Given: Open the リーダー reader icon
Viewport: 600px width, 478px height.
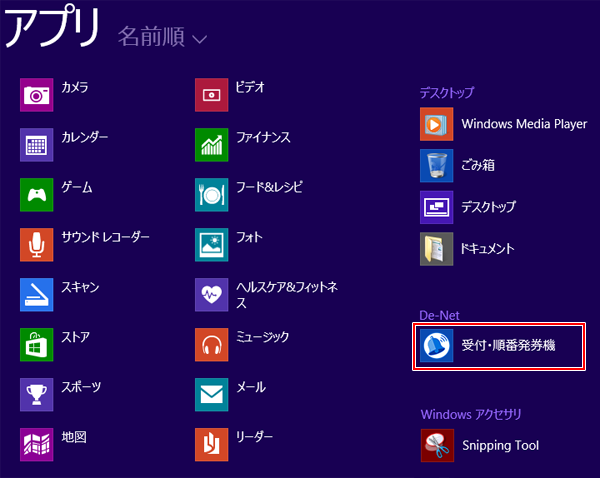Looking at the screenshot, I should pyautogui.click(x=212, y=445).
